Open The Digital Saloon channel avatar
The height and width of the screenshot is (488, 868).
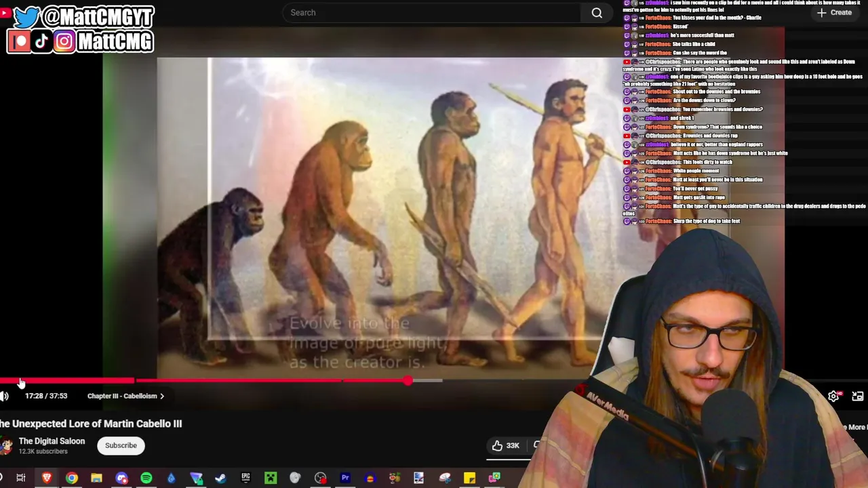coord(6,445)
